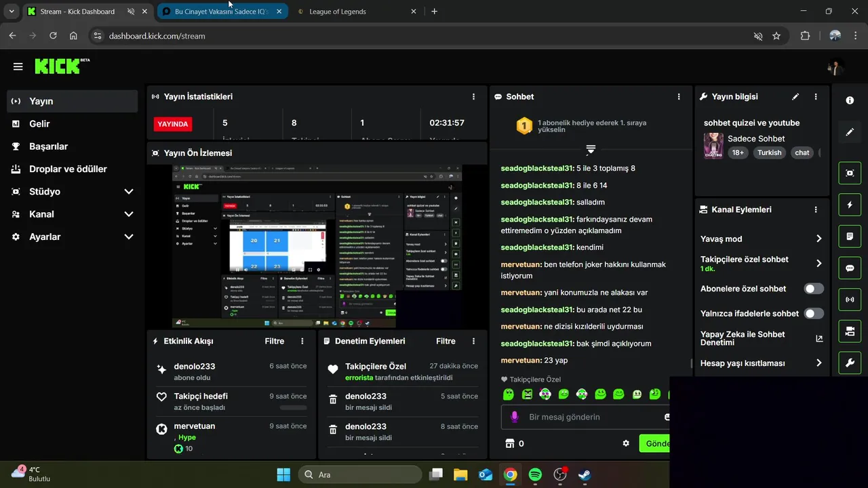Open Steam from the taskbar
The width and height of the screenshot is (868, 488).
point(584,474)
